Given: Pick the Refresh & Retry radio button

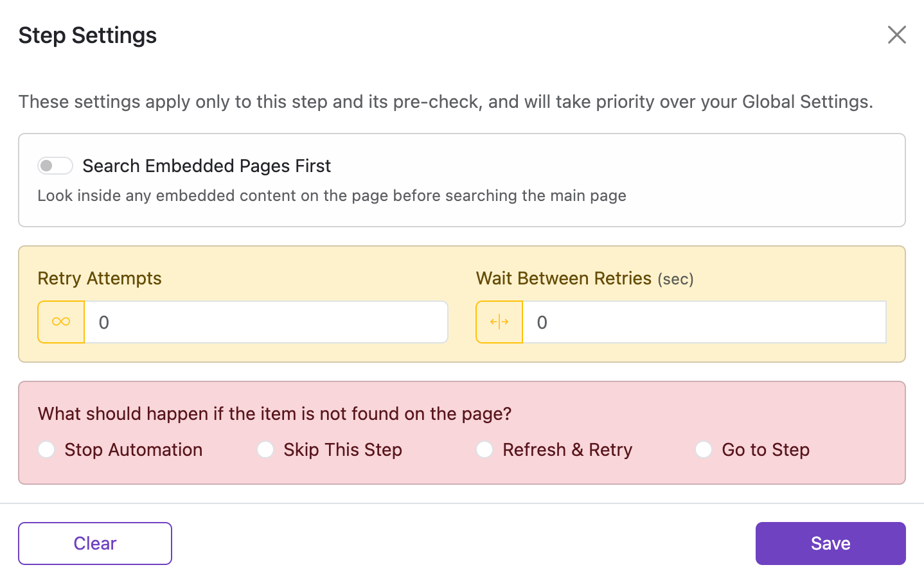Looking at the screenshot, I should 484,449.
